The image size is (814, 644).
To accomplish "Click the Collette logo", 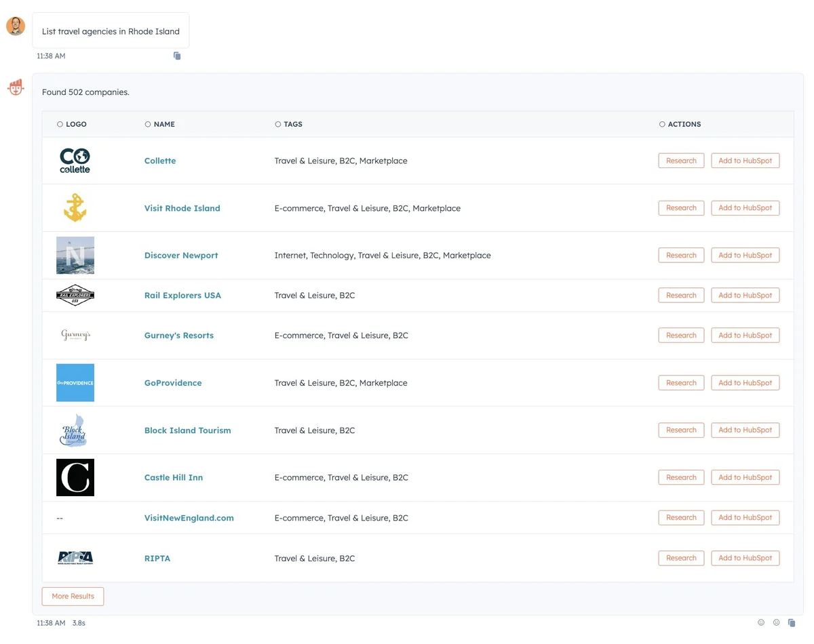I will [x=75, y=161].
